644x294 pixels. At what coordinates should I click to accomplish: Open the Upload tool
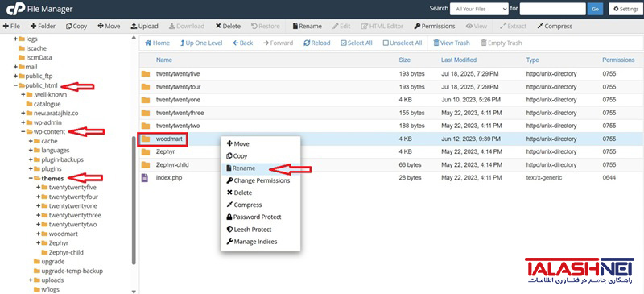[x=145, y=27]
